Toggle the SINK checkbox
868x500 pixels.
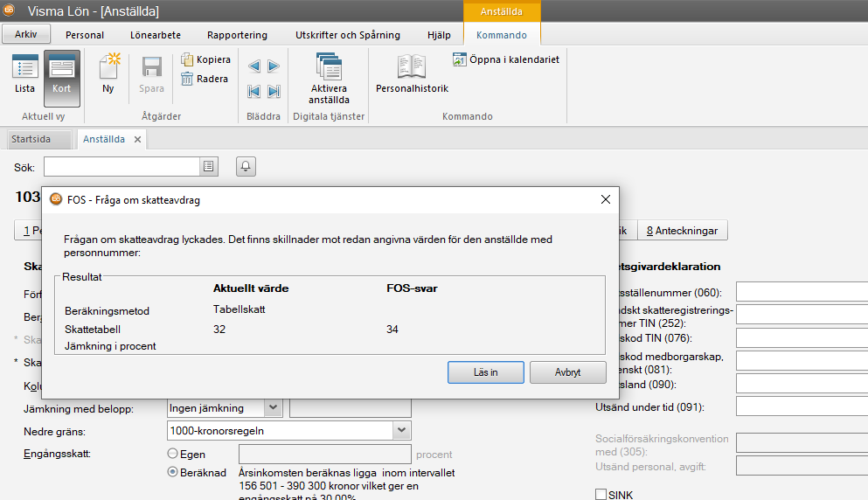[x=601, y=495]
